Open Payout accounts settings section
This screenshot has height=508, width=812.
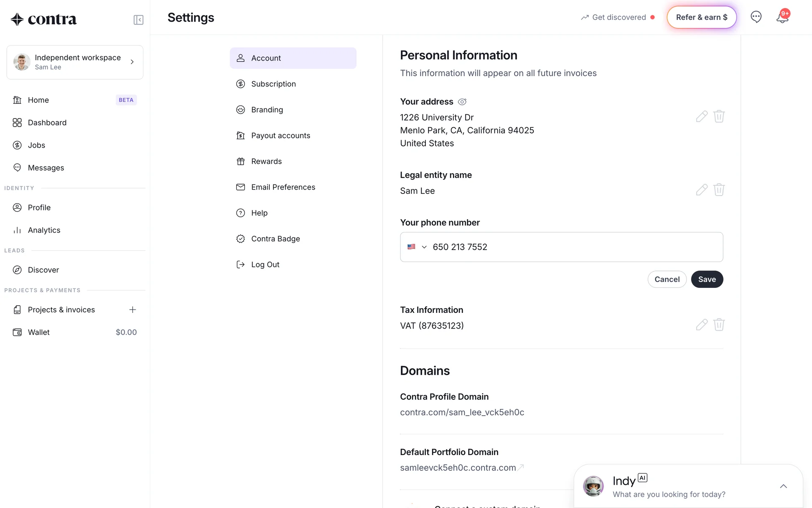tap(280, 135)
